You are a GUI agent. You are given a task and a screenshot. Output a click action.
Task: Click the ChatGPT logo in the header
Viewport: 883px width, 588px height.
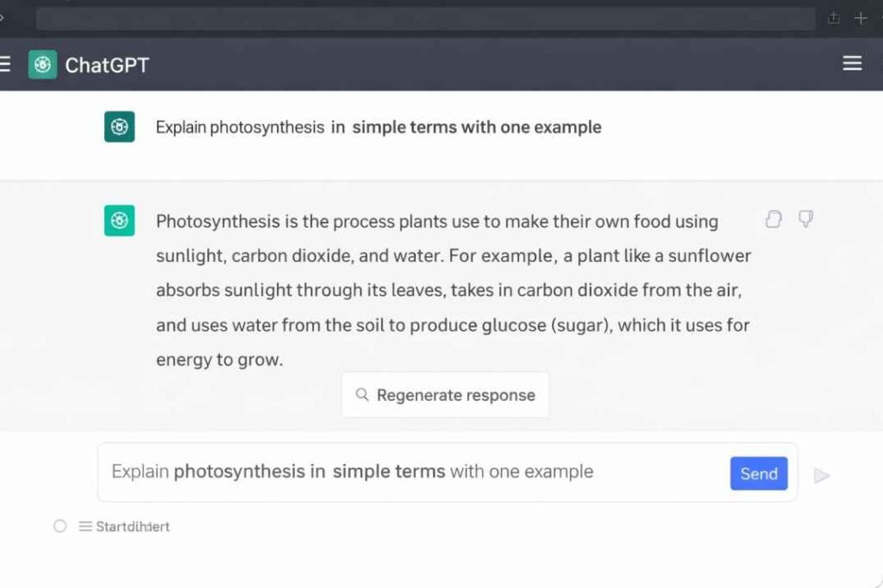41,65
